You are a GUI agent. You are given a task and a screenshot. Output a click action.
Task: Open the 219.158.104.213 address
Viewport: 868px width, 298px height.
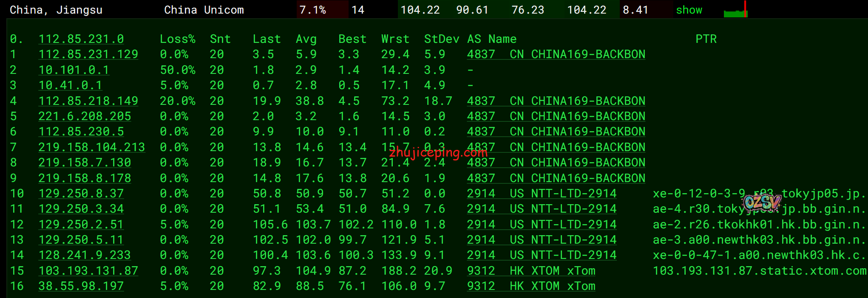pyautogui.click(x=91, y=147)
